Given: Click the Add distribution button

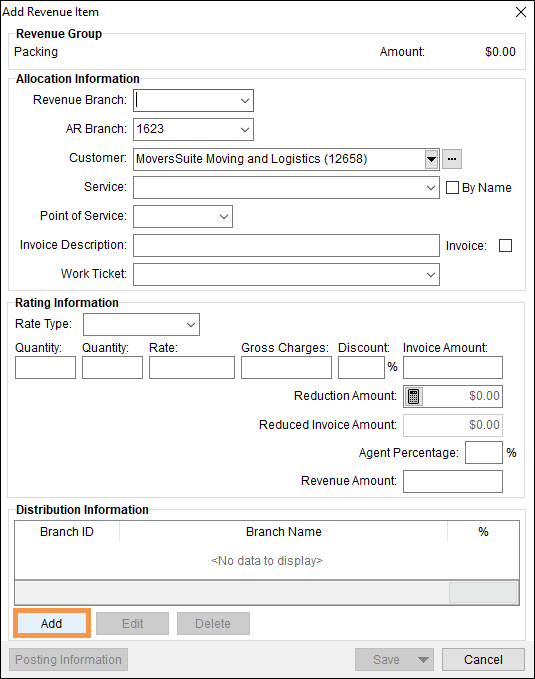Looking at the screenshot, I should point(52,624).
